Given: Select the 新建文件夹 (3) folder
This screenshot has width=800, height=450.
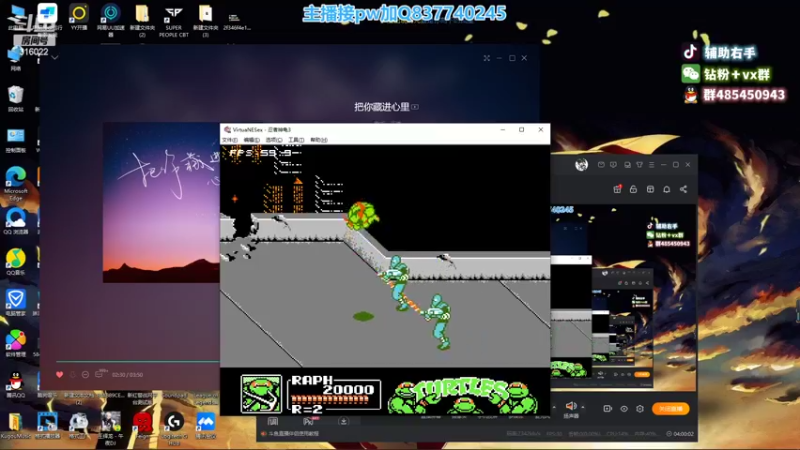Looking at the screenshot, I should (x=205, y=20).
